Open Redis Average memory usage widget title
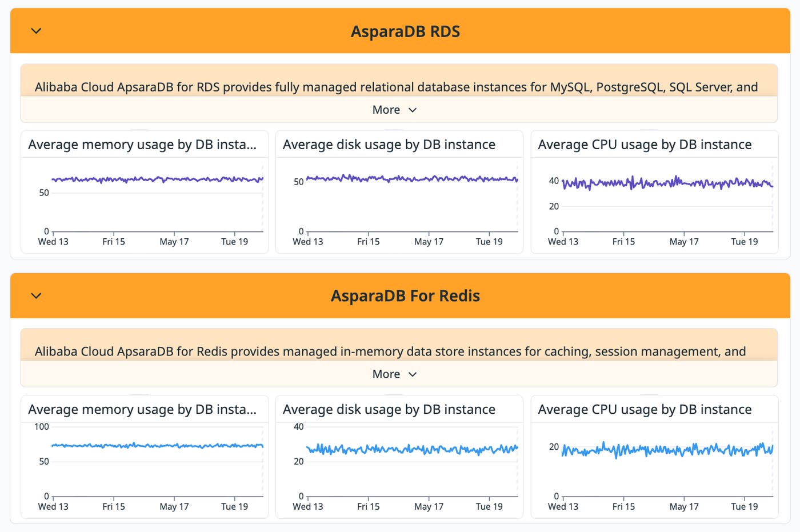 click(x=142, y=409)
